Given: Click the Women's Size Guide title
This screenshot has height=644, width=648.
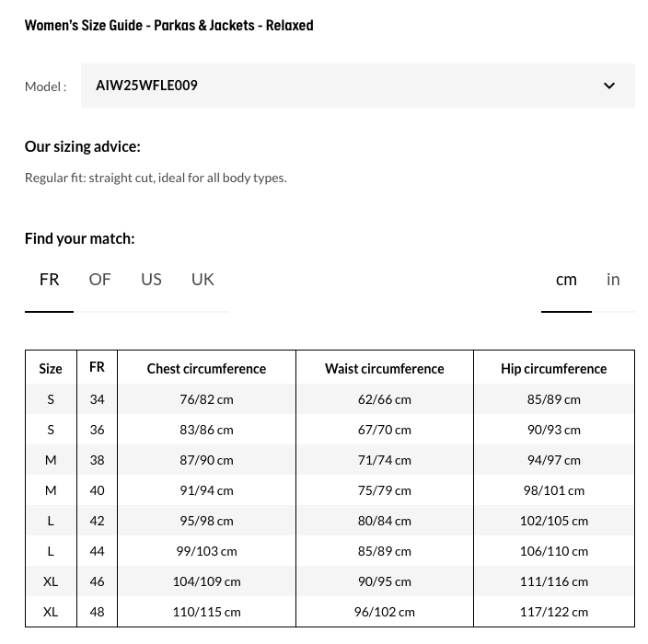Looking at the screenshot, I should click(168, 25).
